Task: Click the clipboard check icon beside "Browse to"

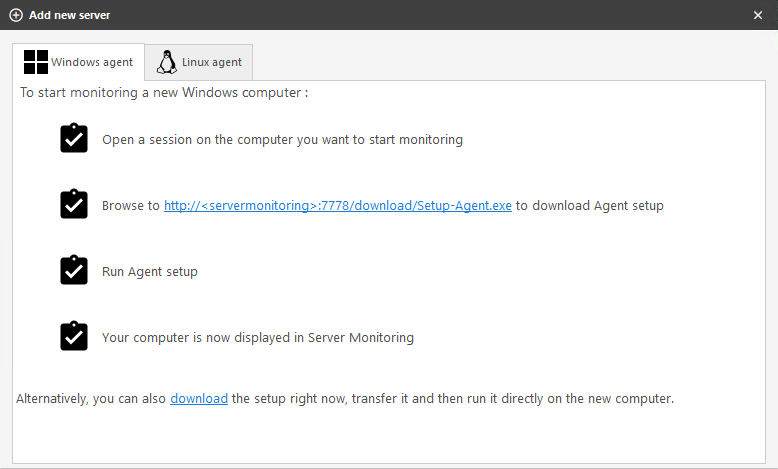Action: click(74, 204)
